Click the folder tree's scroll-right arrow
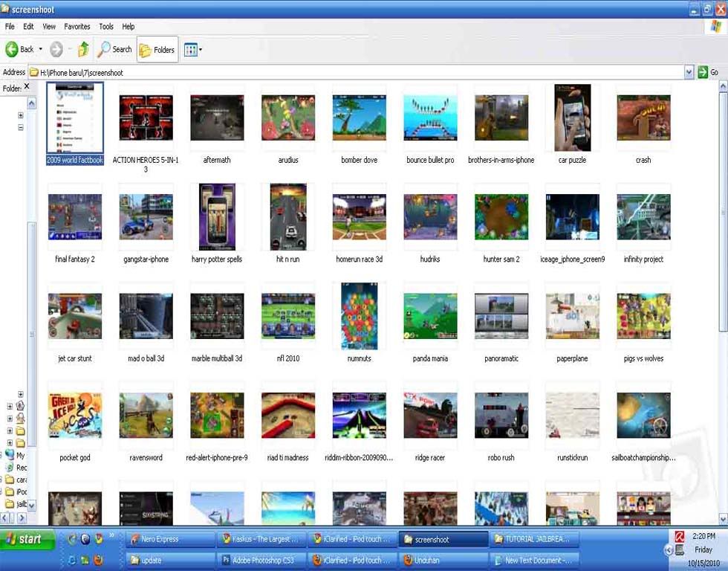728x571 pixels. 22,517
